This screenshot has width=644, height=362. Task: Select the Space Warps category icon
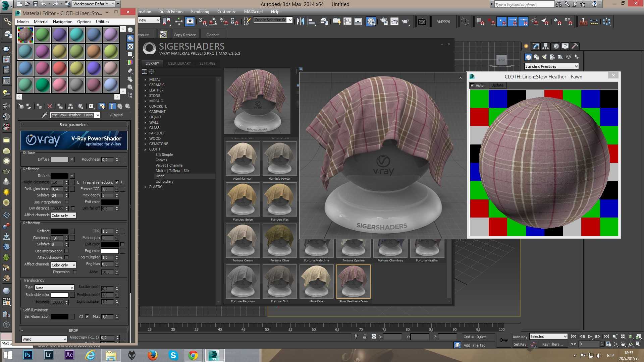click(569, 57)
